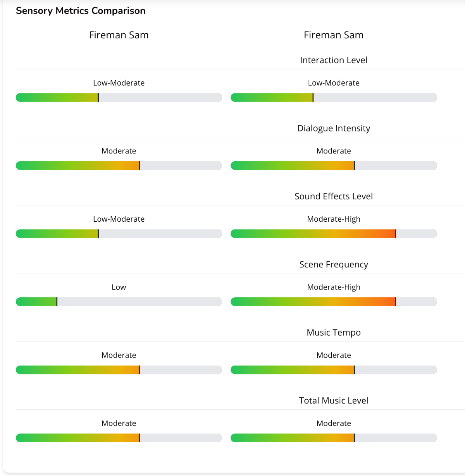Click the left column Fireman Sam title
Image resolution: width=465 pixels, height=476 pixels.
(119, 35)
